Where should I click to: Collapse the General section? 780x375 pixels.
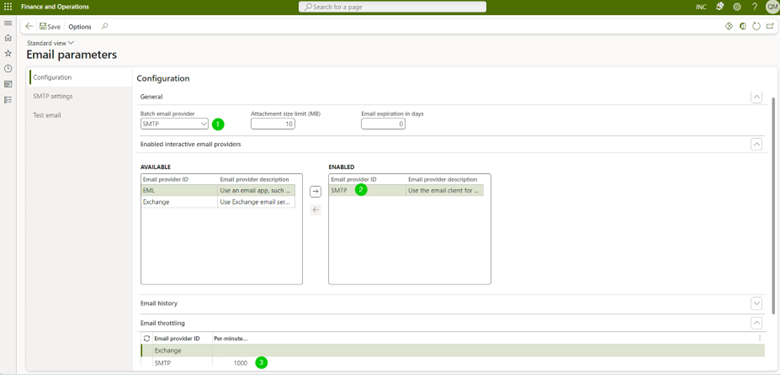tap(756, 97)
